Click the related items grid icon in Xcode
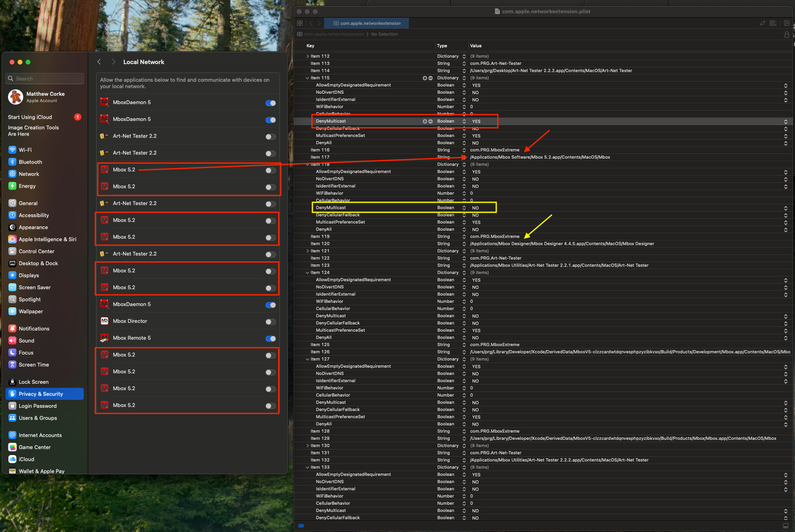Viewport: 795px width, 532px height. tap(300, 23)
